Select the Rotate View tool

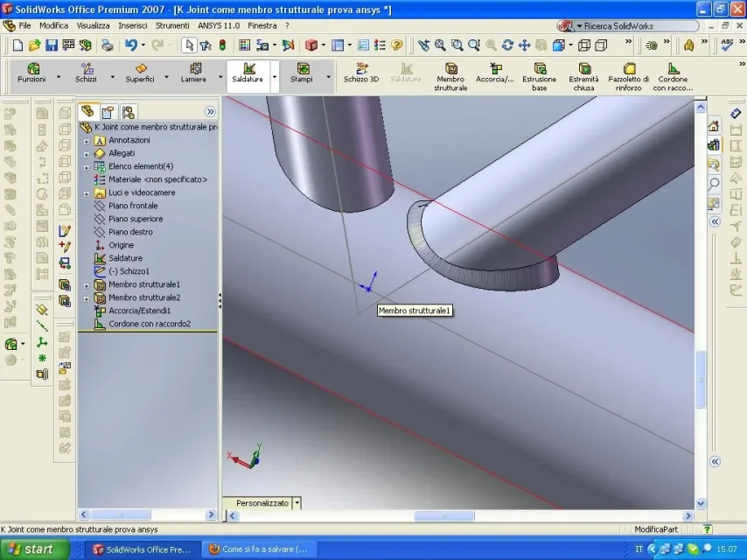pos(507,45)
